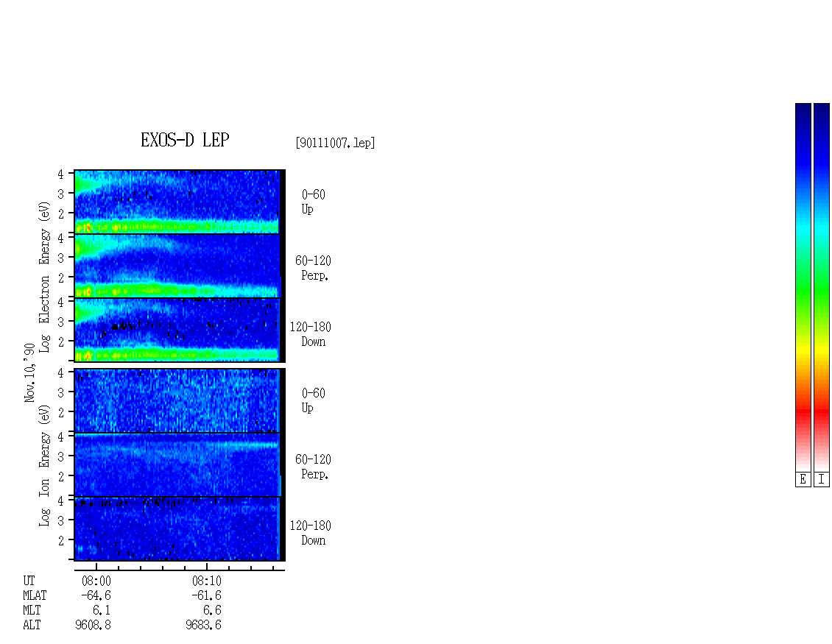Click the EXOS-D LEP plot title
832x644 pixels.
tap(185, 140)
